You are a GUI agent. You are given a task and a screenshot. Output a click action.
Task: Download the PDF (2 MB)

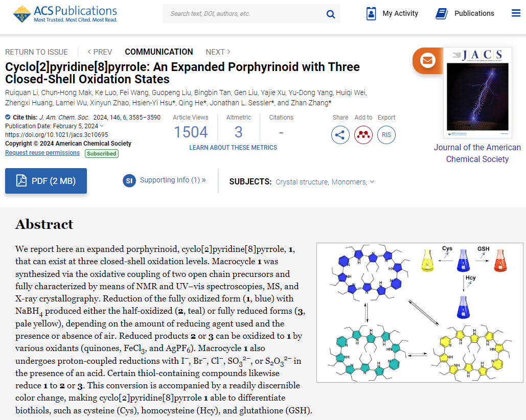46,181
